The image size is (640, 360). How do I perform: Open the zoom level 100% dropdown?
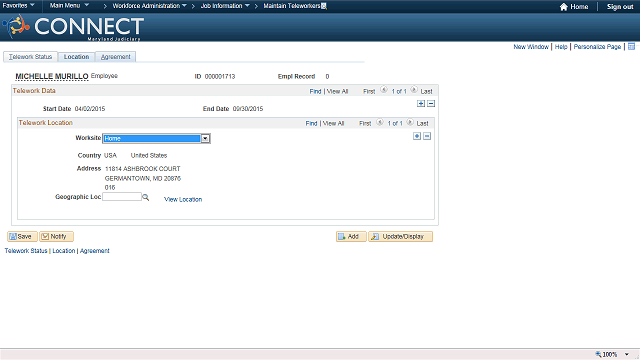(x=627, y=354)
